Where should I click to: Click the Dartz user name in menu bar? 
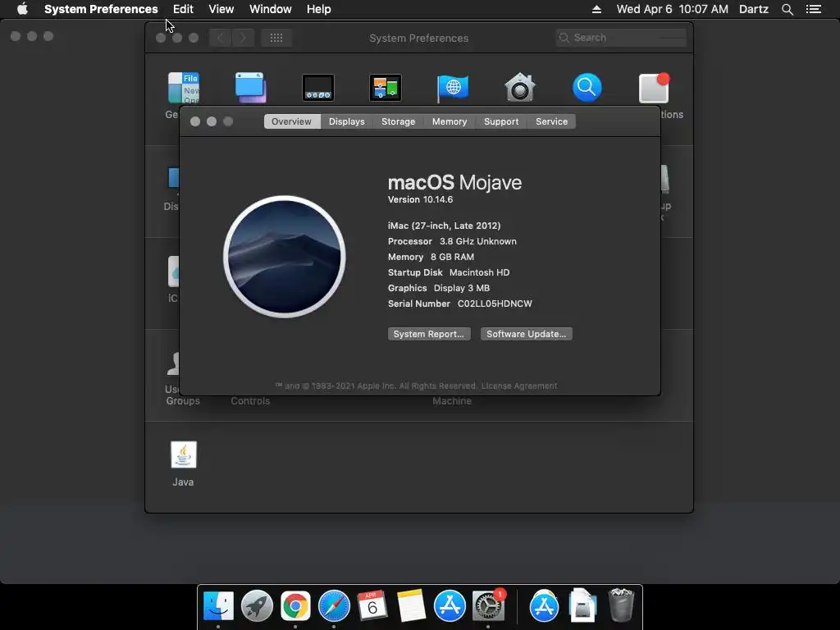pos(753,9)
